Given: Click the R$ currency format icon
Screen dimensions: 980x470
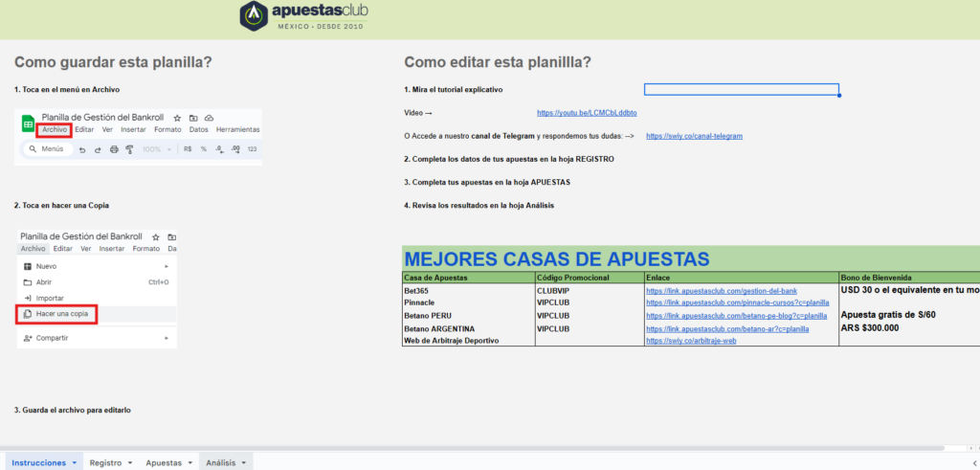Looking at the screenshot, I should 188,149.
